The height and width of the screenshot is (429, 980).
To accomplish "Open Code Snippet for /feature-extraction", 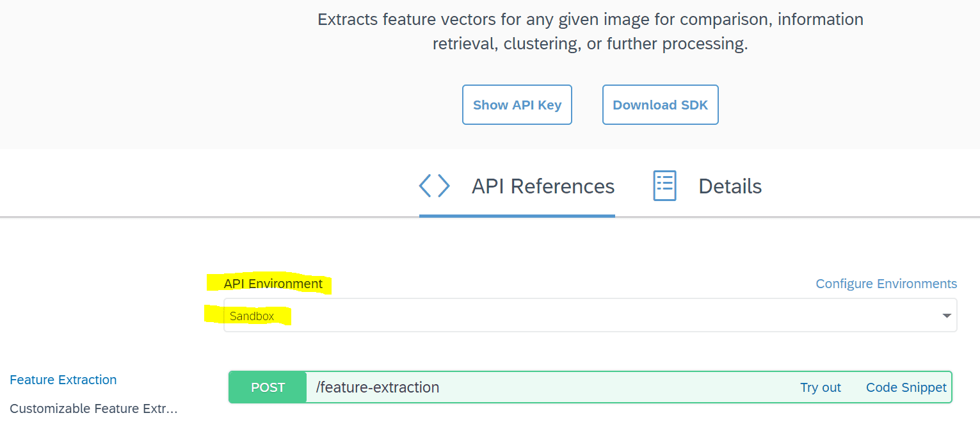I will 906,387.
